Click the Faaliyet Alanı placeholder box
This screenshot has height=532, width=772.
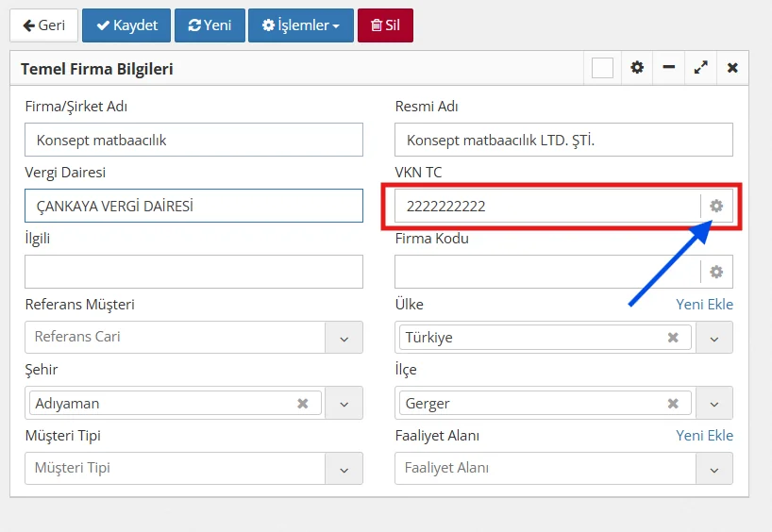pos(545,469)
